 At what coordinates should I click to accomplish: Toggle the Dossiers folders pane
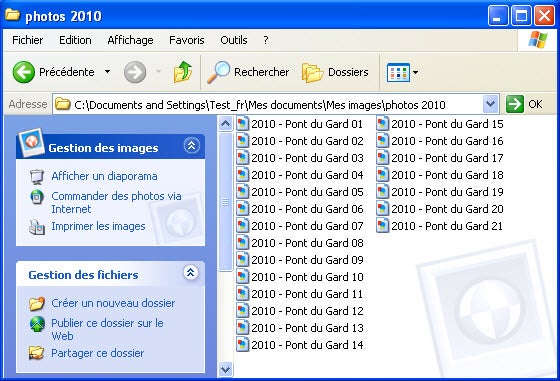pyautogui.click(x=335, y=72)
